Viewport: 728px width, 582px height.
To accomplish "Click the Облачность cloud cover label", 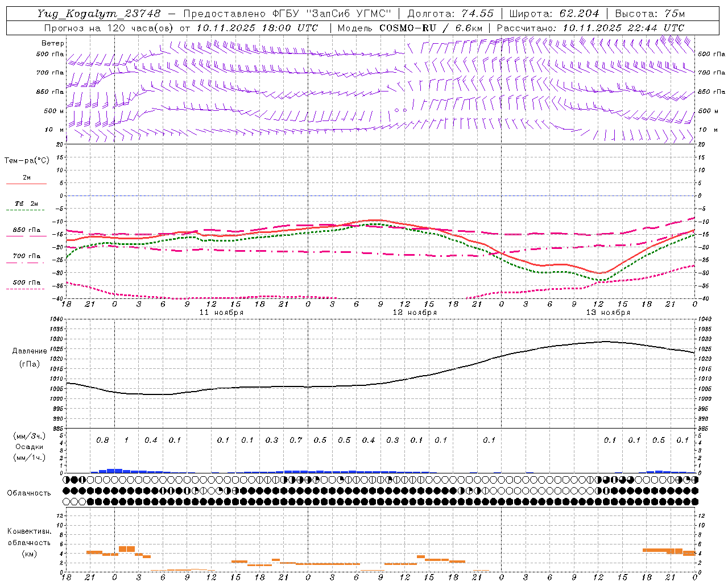I will coord(29,493).
